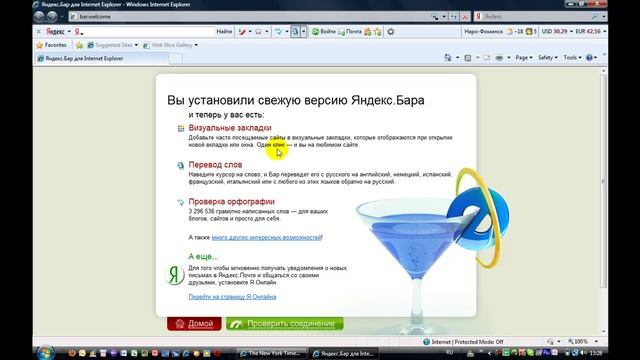Open the Почта mail button

[x=350, y=31]
